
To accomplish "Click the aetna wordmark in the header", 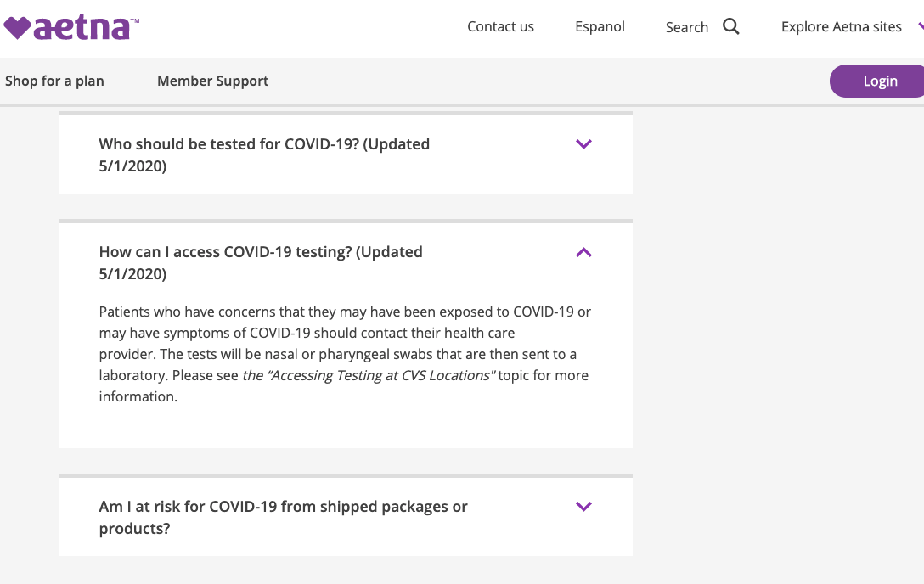I will tap(82, 28).
